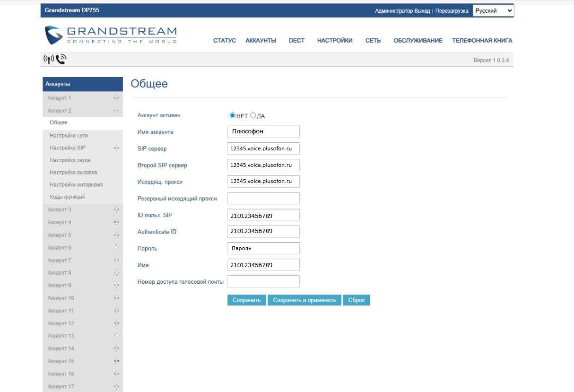Focus the Имя field

pos(263,265)
